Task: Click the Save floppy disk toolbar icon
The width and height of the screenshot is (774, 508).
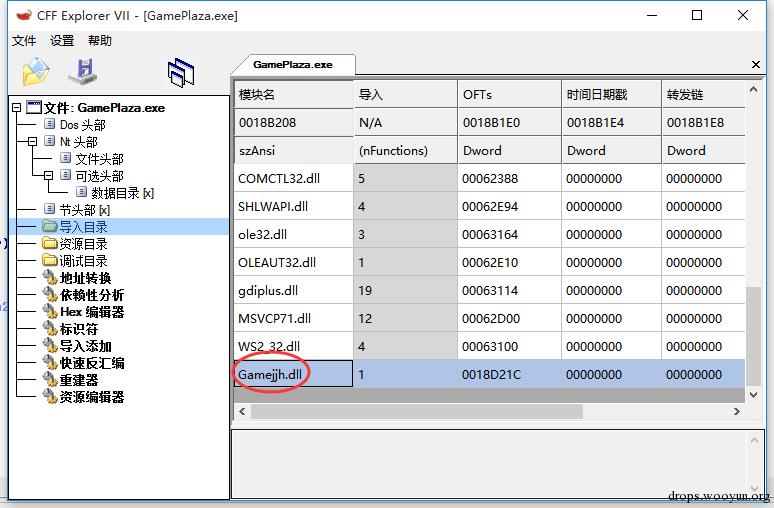Action: pos(82,72)
